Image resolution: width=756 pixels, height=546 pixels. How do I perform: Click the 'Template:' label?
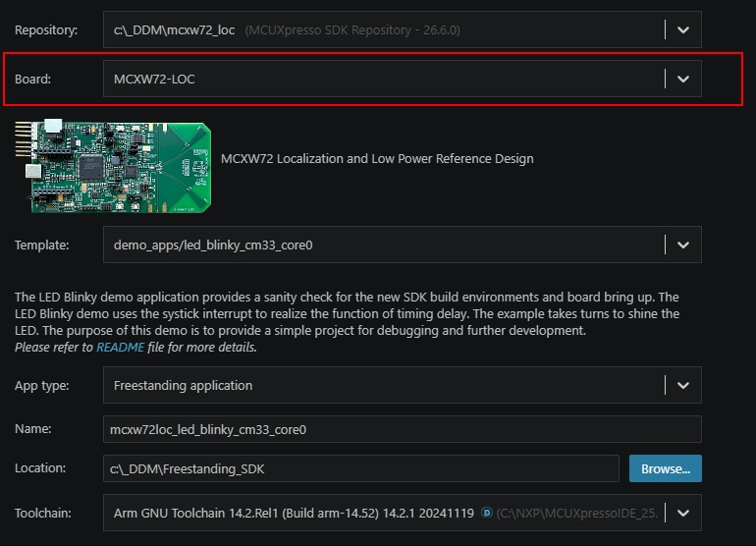pyautogui.click(x=41, y=246)
